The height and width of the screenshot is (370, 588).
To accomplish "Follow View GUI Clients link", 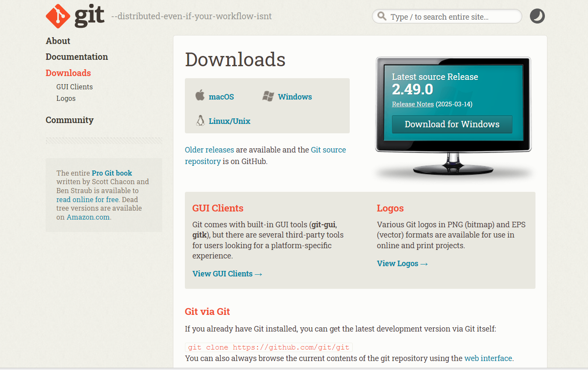I will pyautogui.click(x=227, y=274).
